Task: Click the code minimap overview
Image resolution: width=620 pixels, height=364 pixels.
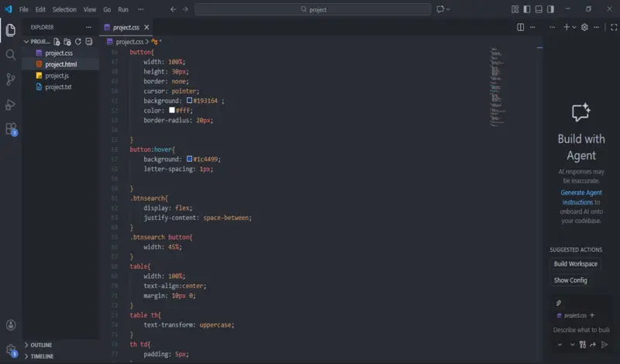Action: pyautogui.click(x=498, y=87)
